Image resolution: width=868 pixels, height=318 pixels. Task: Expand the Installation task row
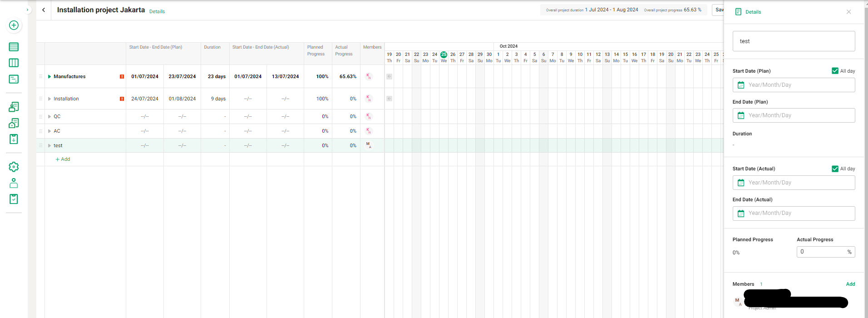(x=49, y=99)
